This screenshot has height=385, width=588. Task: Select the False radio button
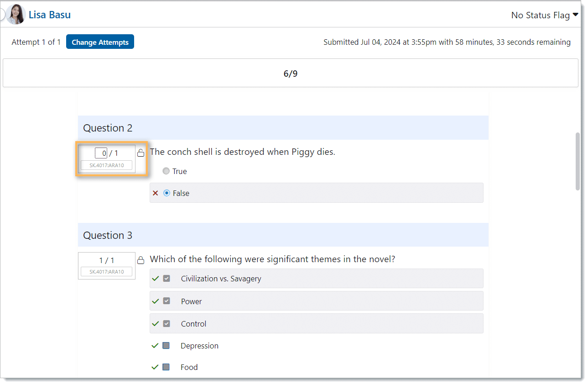tap(167, 193)
